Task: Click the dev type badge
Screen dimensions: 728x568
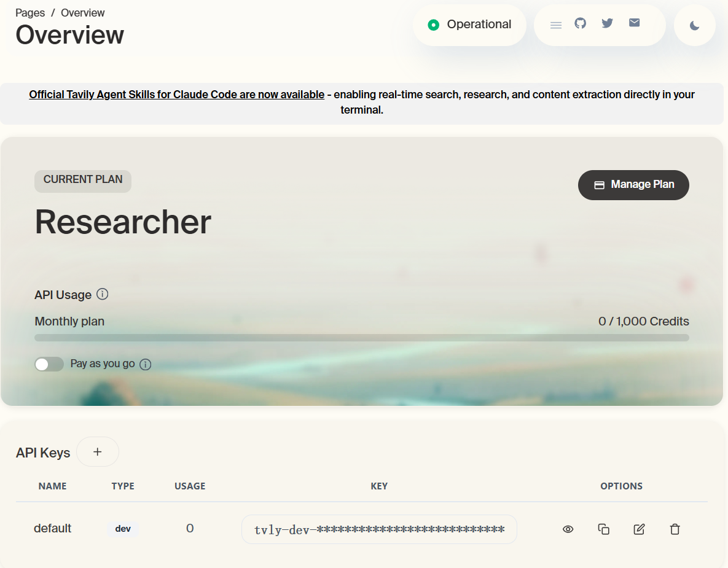Action: click(x=123, y=529)
